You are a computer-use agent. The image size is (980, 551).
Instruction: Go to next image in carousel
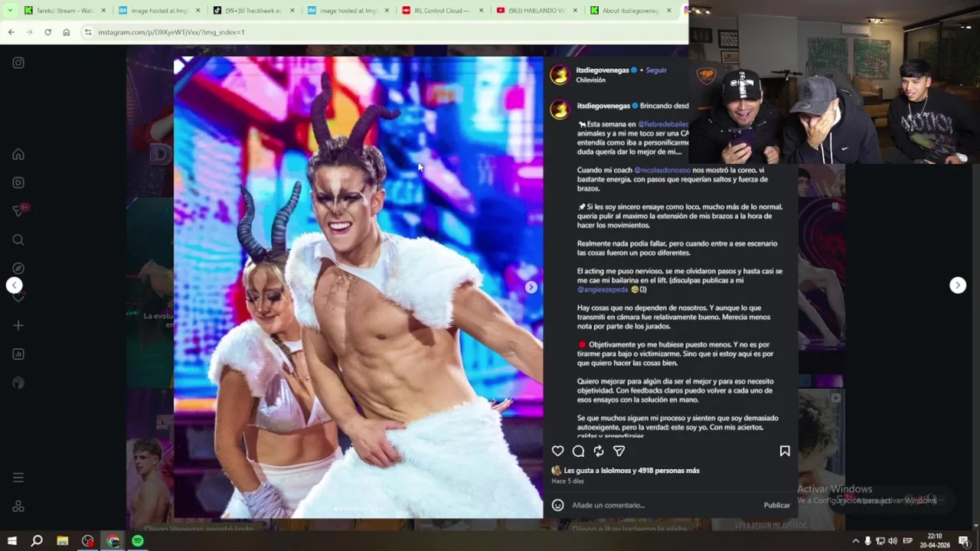pos(531,287)
